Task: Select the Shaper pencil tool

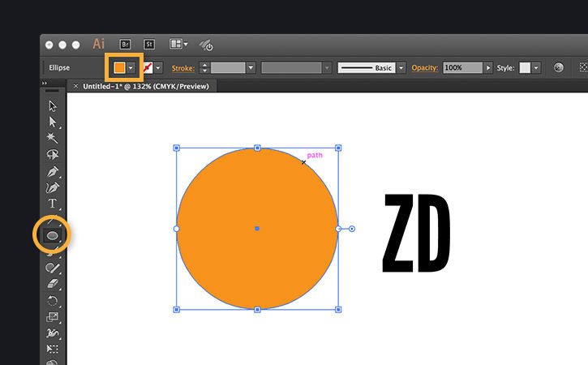Action: (x=53, y=268)
